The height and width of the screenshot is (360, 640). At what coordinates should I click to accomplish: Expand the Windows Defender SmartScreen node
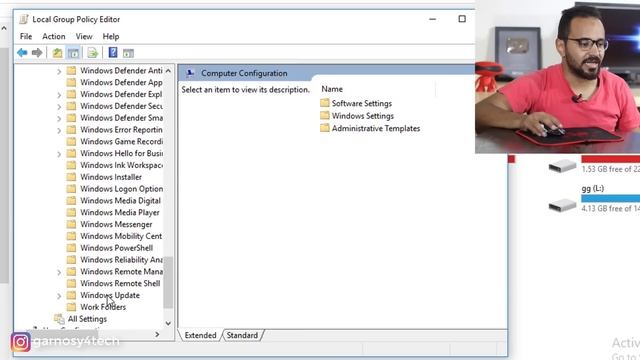59,119
